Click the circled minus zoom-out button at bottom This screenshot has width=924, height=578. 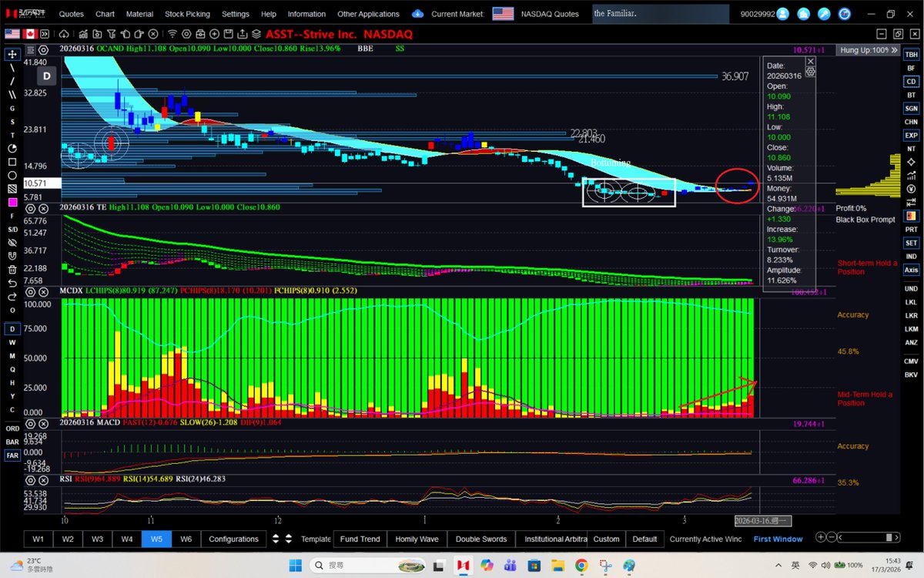tap(833, 537)
